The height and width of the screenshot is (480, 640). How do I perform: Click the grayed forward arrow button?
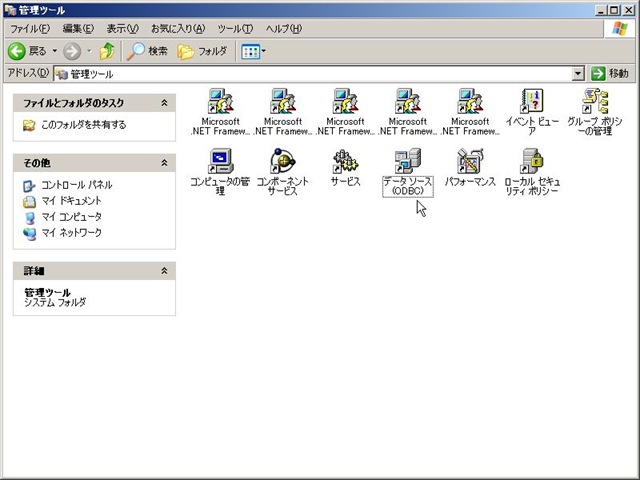(72, 51)
